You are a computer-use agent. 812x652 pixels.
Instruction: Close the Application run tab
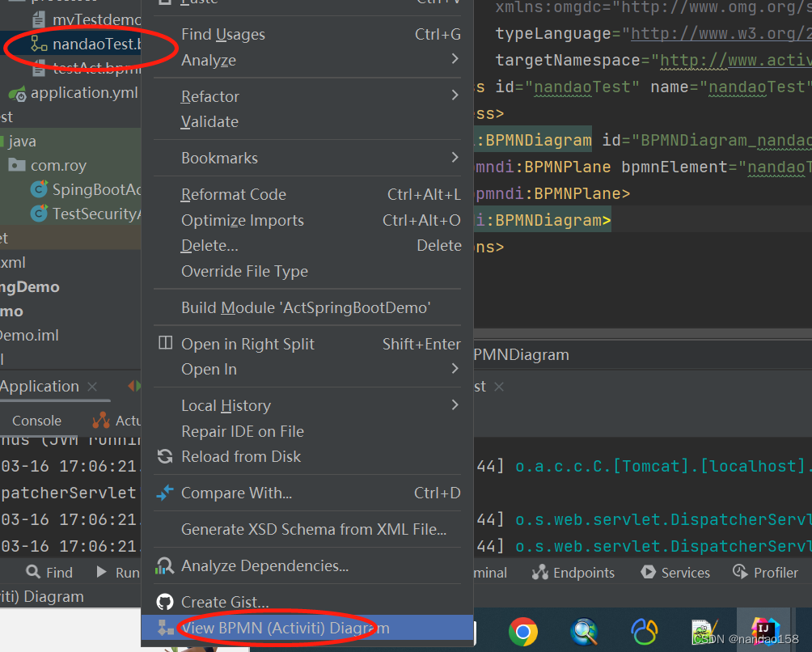pyautogui.click(x=92, y=387)
